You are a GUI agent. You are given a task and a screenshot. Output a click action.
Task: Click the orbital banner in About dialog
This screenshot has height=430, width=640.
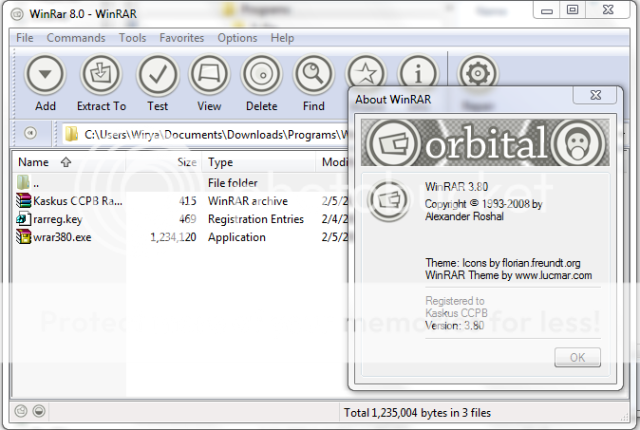point(485,142)
